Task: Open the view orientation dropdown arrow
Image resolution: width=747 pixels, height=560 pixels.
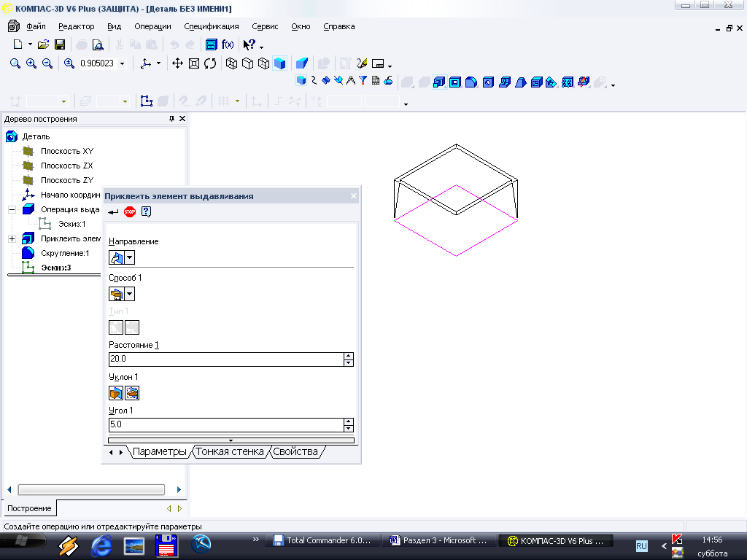Action: pyautogui.click(x=158, y=63)
